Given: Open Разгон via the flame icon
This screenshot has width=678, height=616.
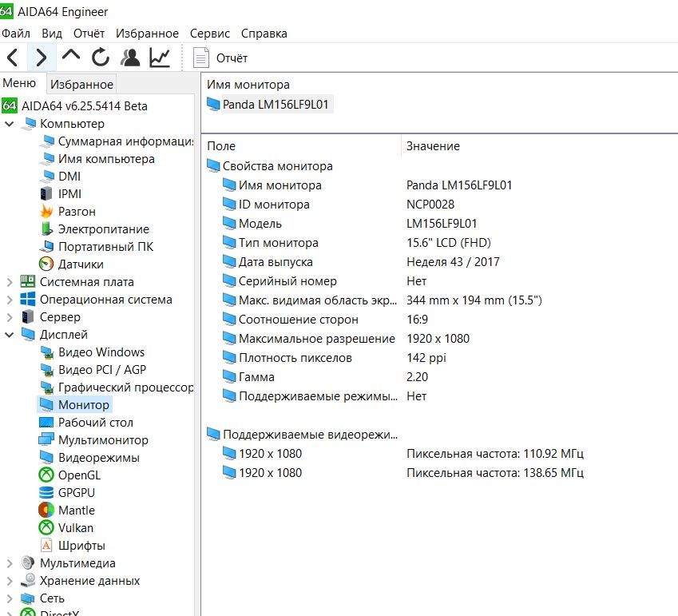Looking at the screenshot, I should [46, 211].
